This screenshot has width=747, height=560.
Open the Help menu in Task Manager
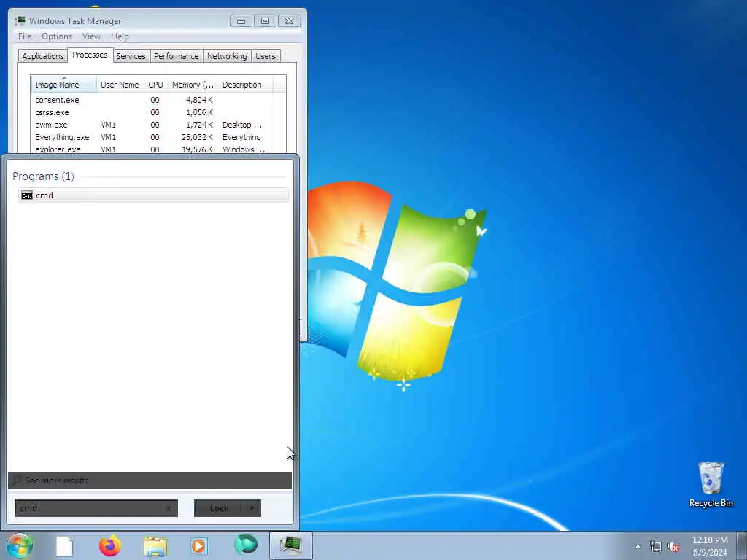point(120,36)
